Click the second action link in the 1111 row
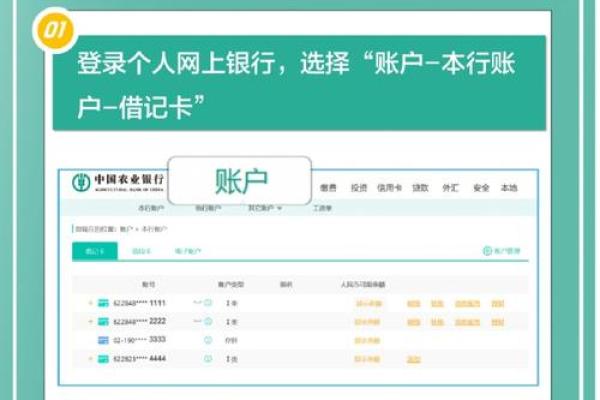 [437, 304]
